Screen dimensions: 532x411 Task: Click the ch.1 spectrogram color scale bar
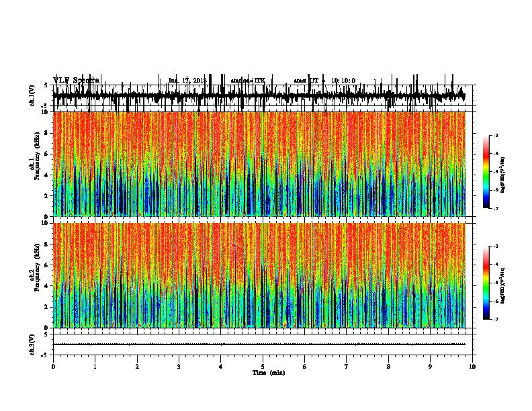click(486, 171)
